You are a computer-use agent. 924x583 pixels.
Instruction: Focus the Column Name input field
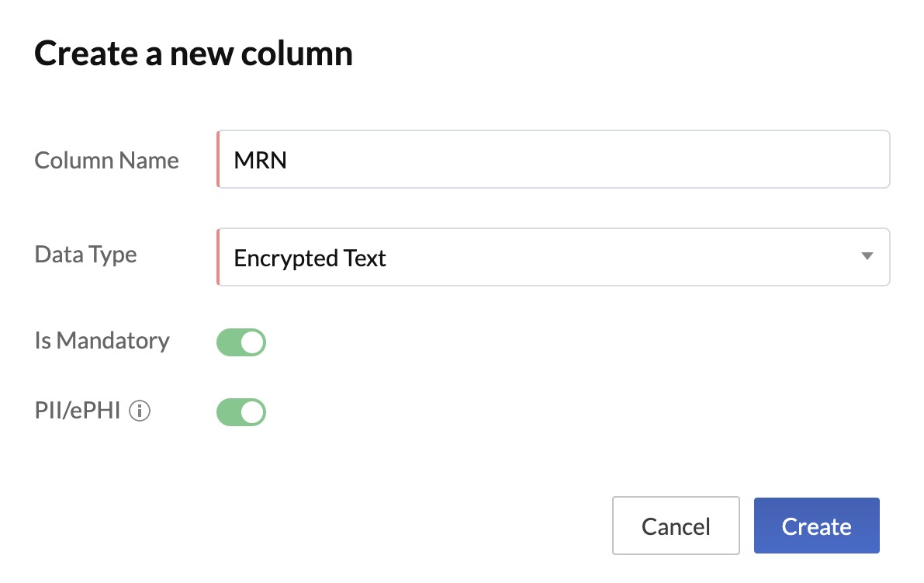pos(552,160)
